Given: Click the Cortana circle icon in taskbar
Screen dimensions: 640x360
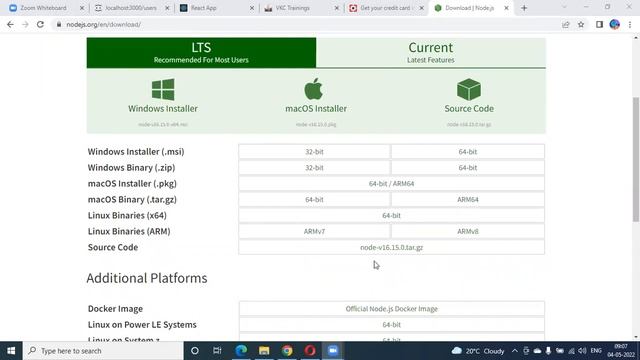Looking at the screenshot, I should [x=195, y=351].
